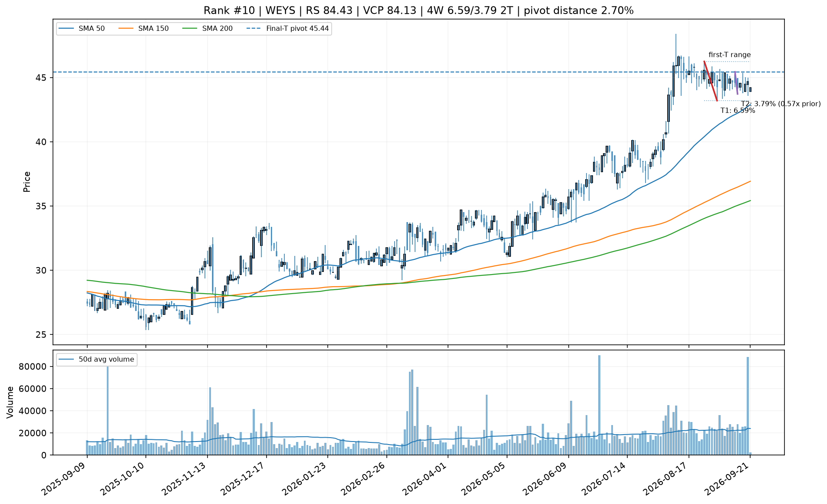Click the purple T2 contraction line

736,83
